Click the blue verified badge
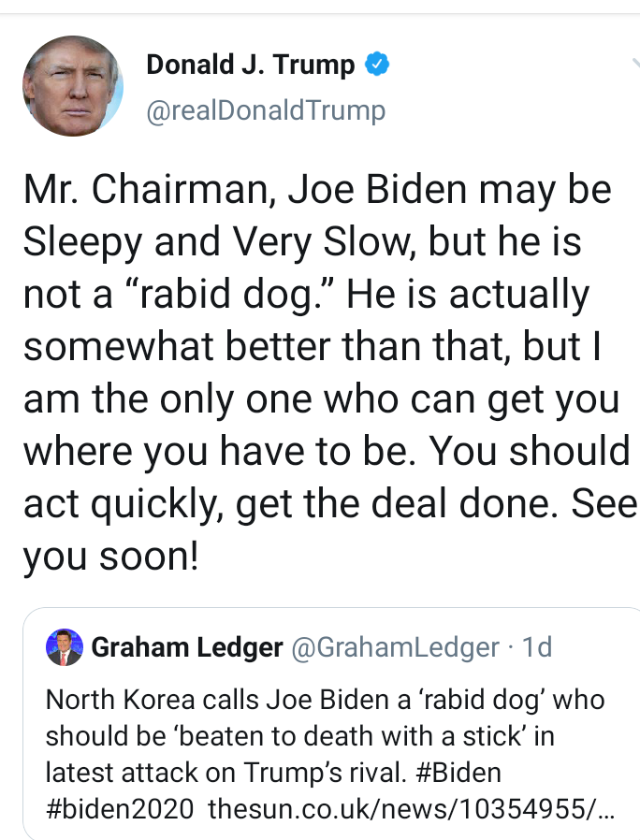640x840 pixels. point(377,65)
